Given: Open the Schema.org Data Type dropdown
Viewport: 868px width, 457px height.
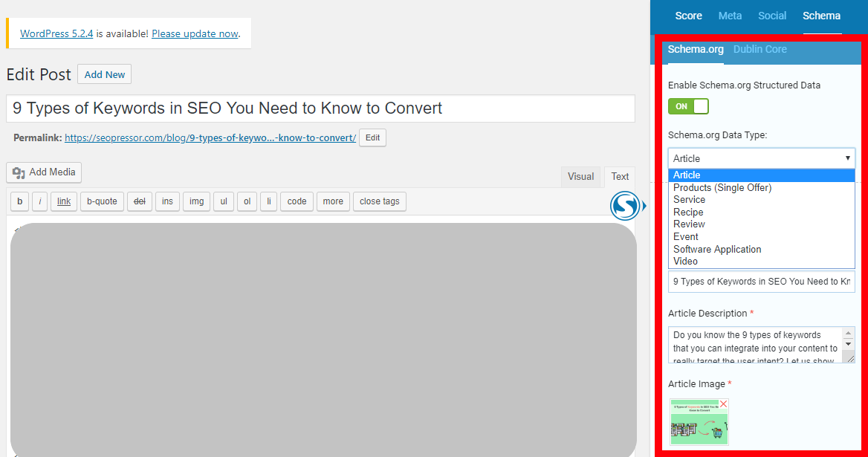Looking at the screenshot, I should (x=761, y=158).
